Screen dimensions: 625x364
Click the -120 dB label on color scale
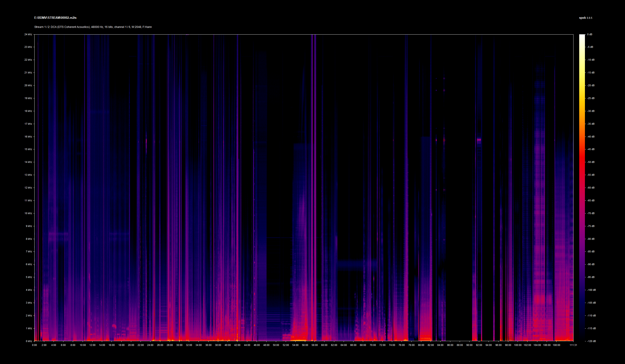(591, 341)
